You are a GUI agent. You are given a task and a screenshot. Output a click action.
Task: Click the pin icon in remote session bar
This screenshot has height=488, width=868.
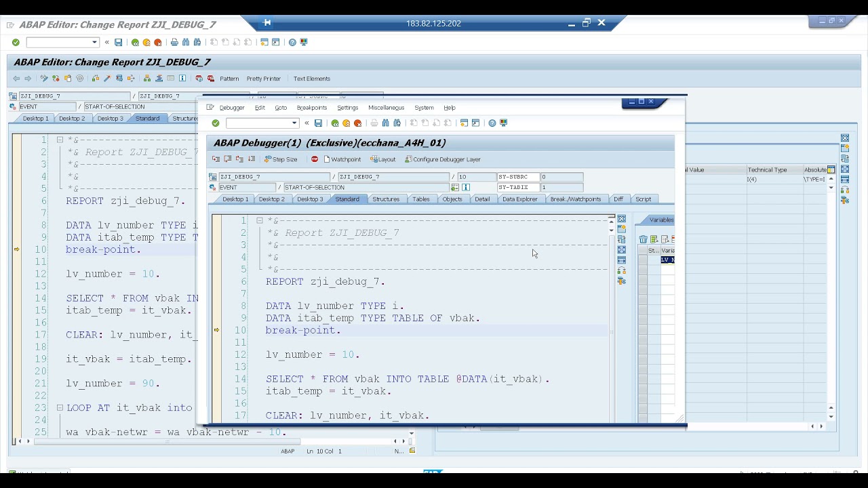pyautogui.click(x=267, y=23)
